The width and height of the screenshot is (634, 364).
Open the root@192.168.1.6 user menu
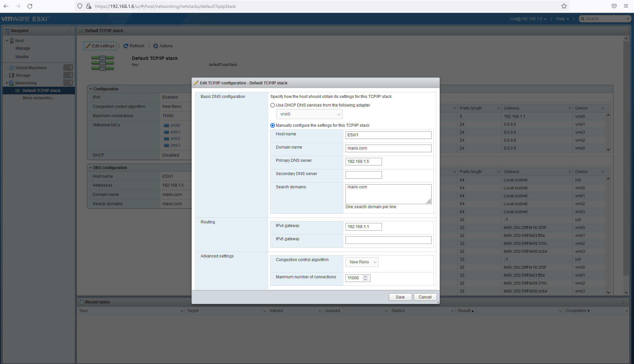pos(528,19)
